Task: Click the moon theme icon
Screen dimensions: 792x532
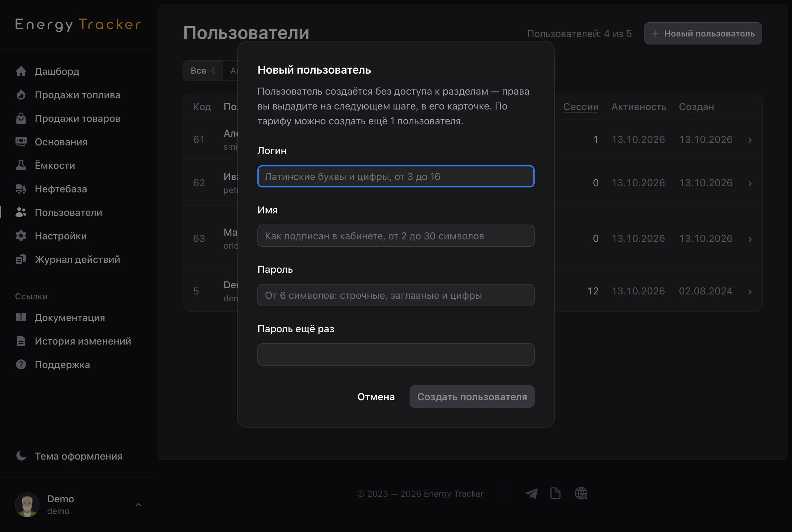Action: (21, 456)
